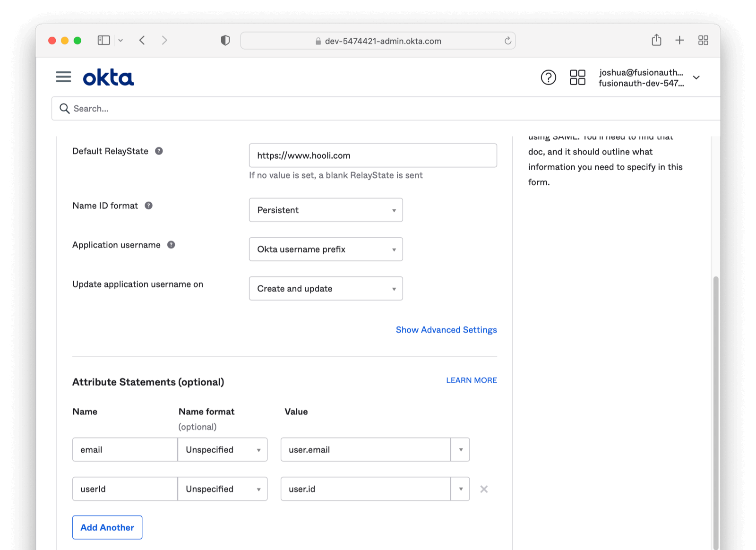This screenshot has height=550, width=756.
Task: Show help tooltip for Default RelayState
Action: pos(159,151)
